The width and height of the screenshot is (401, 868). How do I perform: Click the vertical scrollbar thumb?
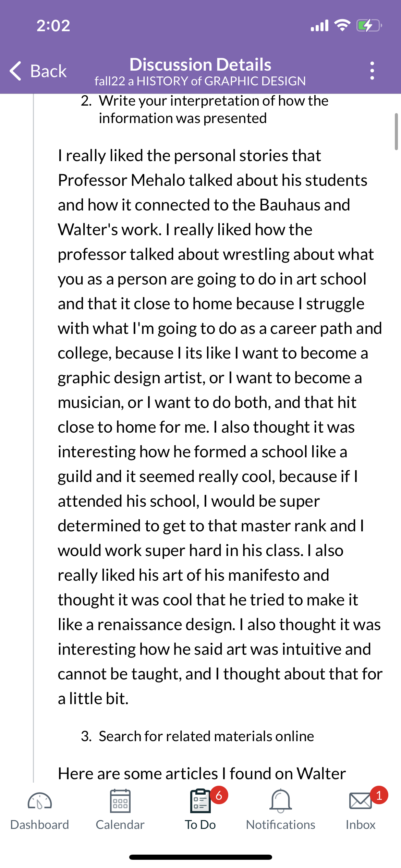(x=396, y=132)
